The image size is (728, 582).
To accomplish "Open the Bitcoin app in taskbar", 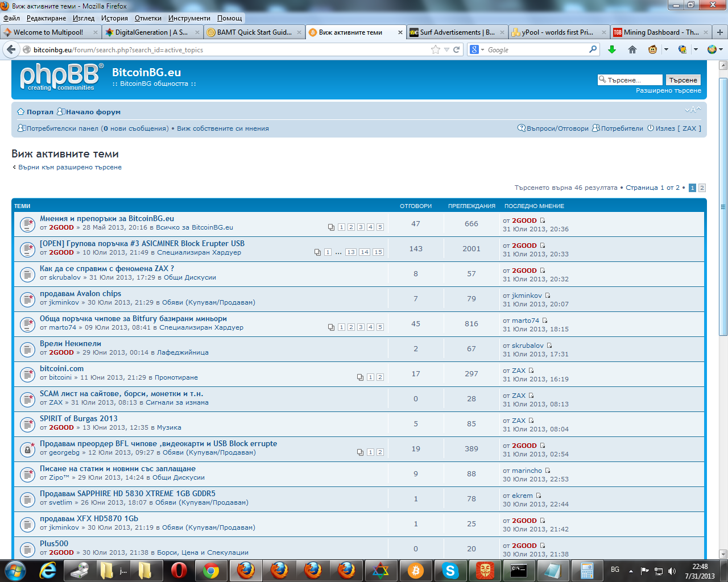I will [x=416, y=570].
